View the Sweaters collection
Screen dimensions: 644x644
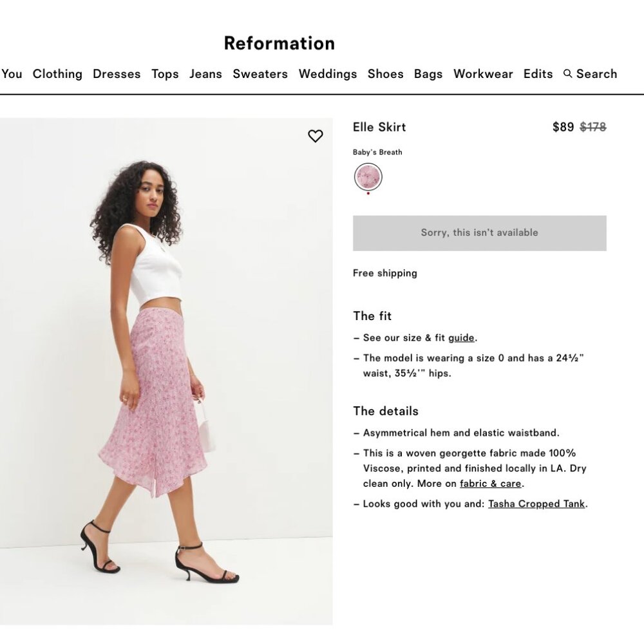click(260, 73)
